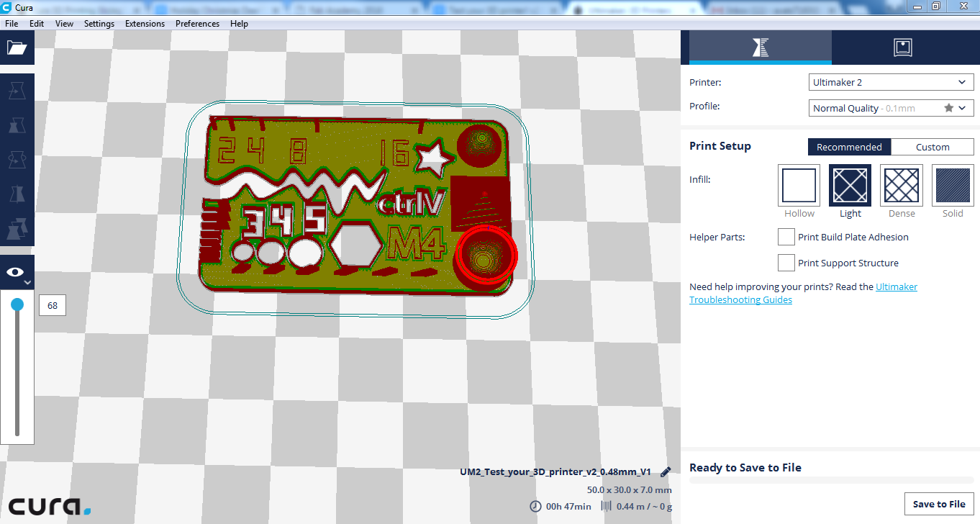Click the job name UM2_Test_your_3D_printer_v2_0.48mm_V1
The height and width of the screenshot is (524, 980).
[x=555, y=472]
